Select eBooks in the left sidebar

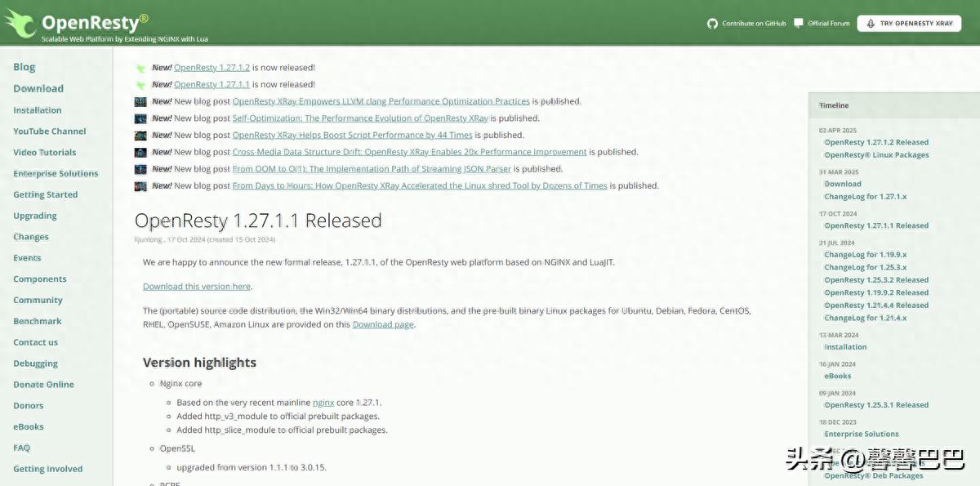pos(29,427)
